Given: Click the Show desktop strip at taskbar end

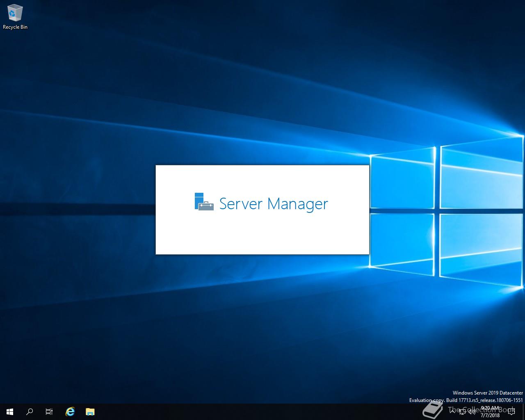Looking at the screenshot, I should click(524, 412).
